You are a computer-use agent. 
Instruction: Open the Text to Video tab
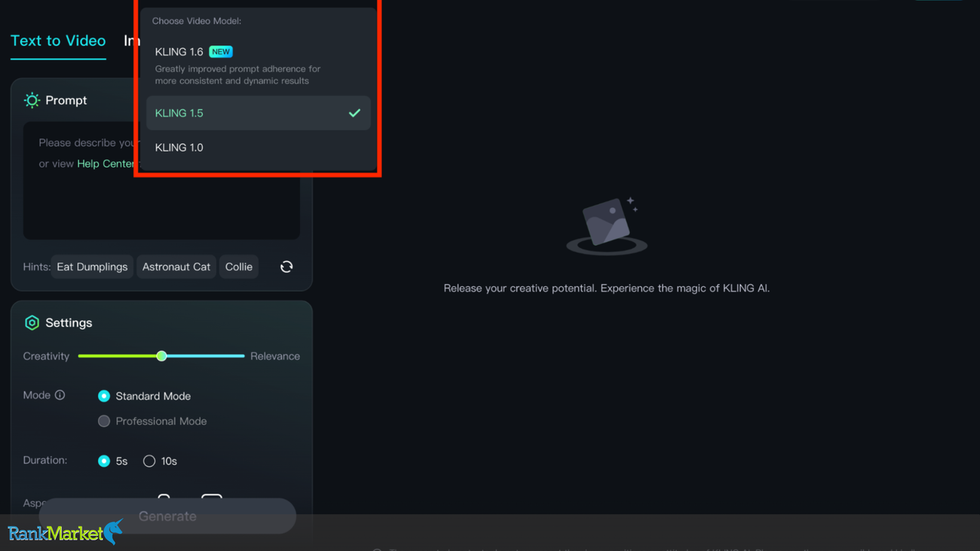58,41
